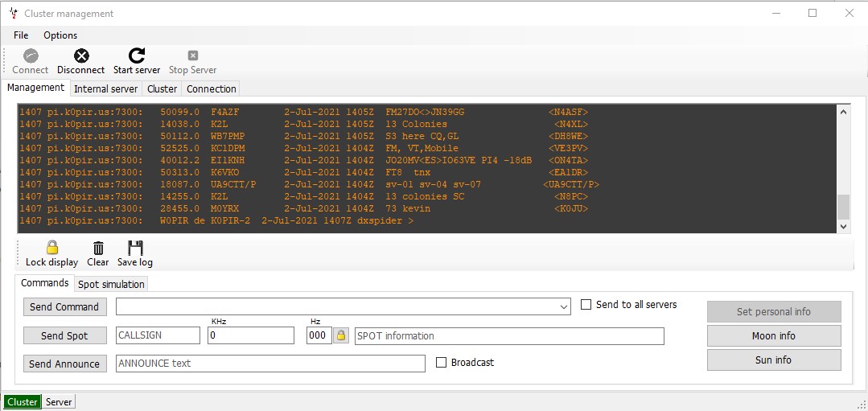This screenshot has height=411, width=868.
Task: Click the log scrollbar down arrow
Action: tap(843, 227)
